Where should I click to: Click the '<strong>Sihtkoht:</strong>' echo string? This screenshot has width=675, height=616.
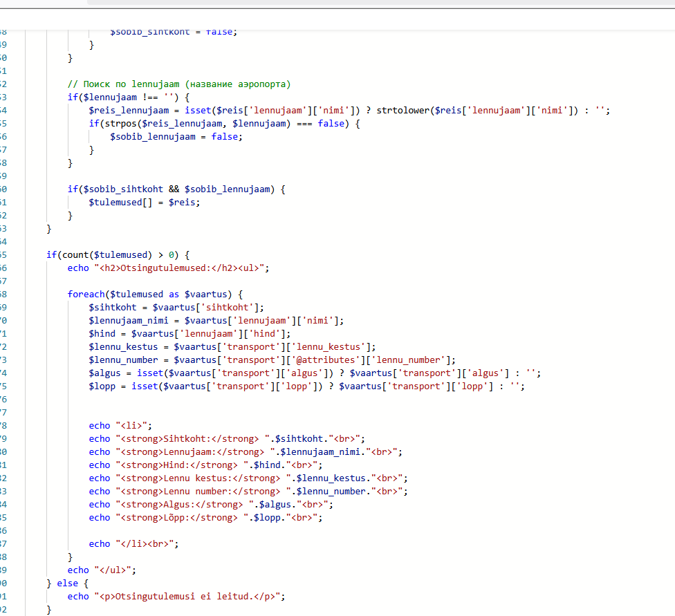pyautogui.click(x=189, y=438)
